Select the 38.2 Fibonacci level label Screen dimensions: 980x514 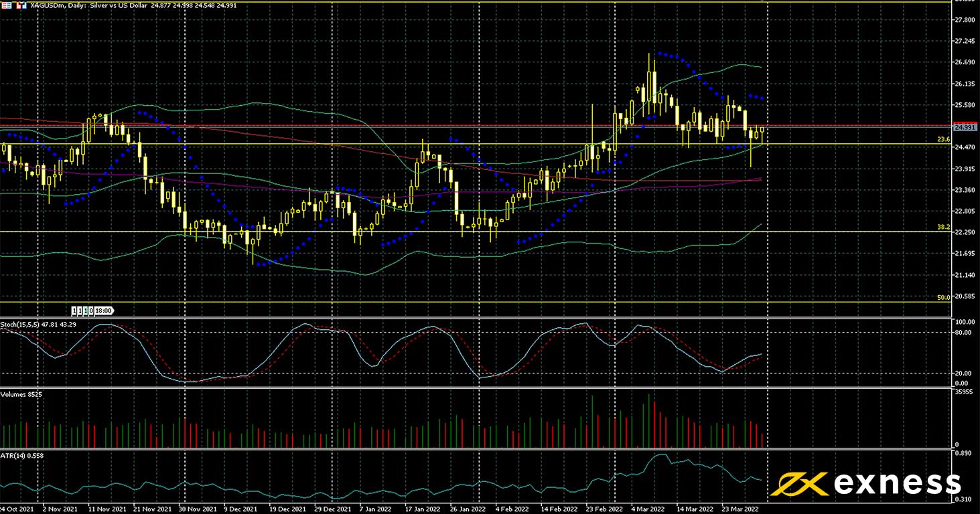(943, 228)
